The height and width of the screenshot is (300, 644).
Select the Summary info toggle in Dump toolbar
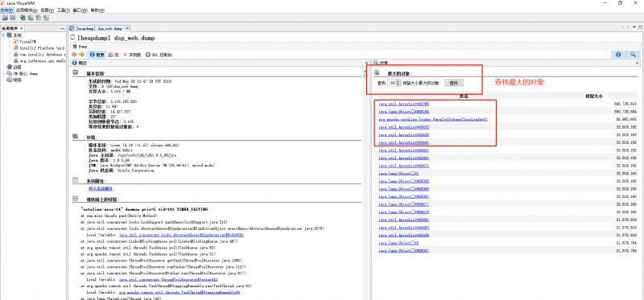point(97,55)
